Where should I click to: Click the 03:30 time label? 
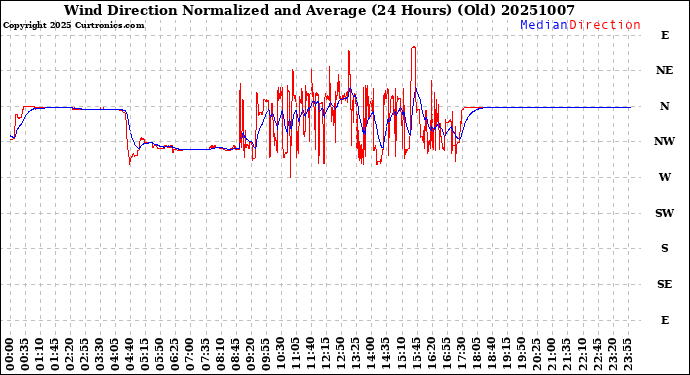(100, 354)
